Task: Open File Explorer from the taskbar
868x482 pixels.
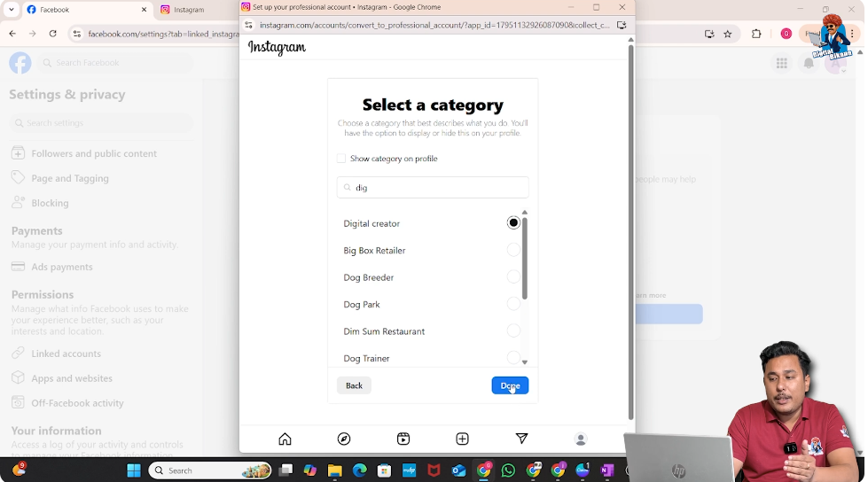Action: point(334,470)
